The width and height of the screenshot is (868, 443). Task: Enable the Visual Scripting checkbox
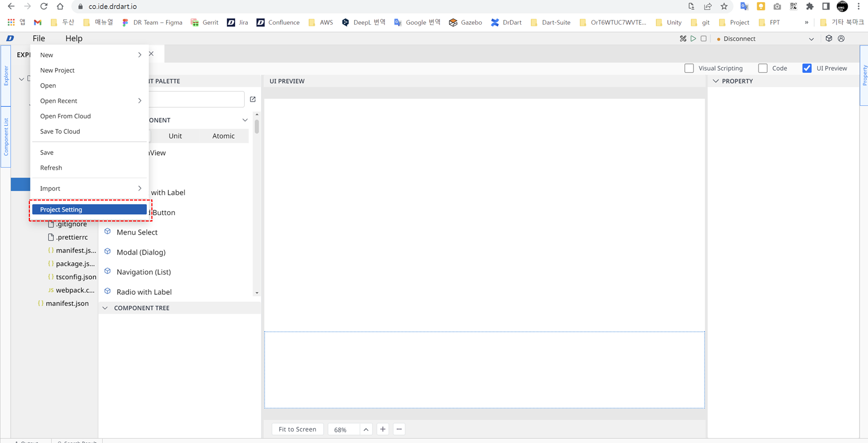[689, 68]
